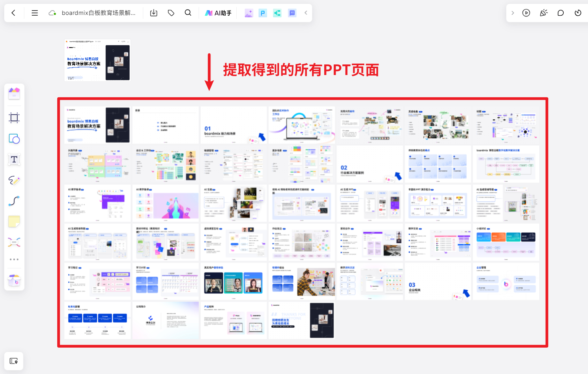
Task: Click the party popper celebration icon
Action: click(544, 13)
